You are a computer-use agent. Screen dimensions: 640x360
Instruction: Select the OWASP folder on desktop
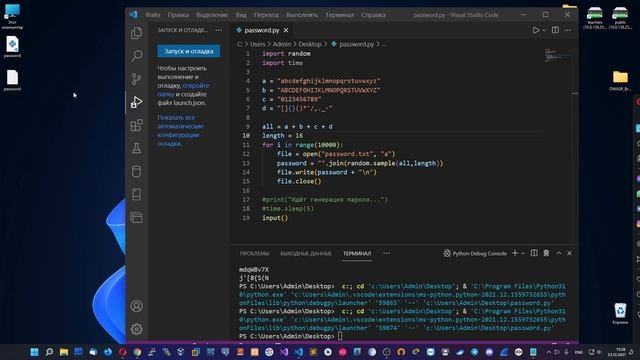pyautogui.click(x=620, y=80)
